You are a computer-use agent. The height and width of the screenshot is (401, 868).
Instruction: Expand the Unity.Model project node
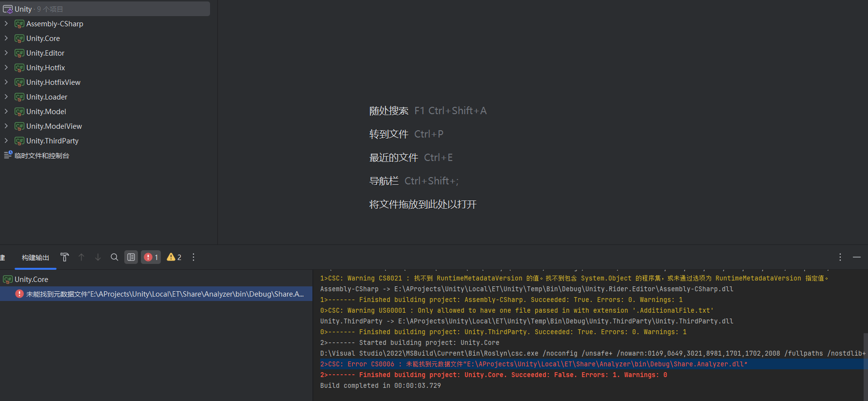click(6, 112)
